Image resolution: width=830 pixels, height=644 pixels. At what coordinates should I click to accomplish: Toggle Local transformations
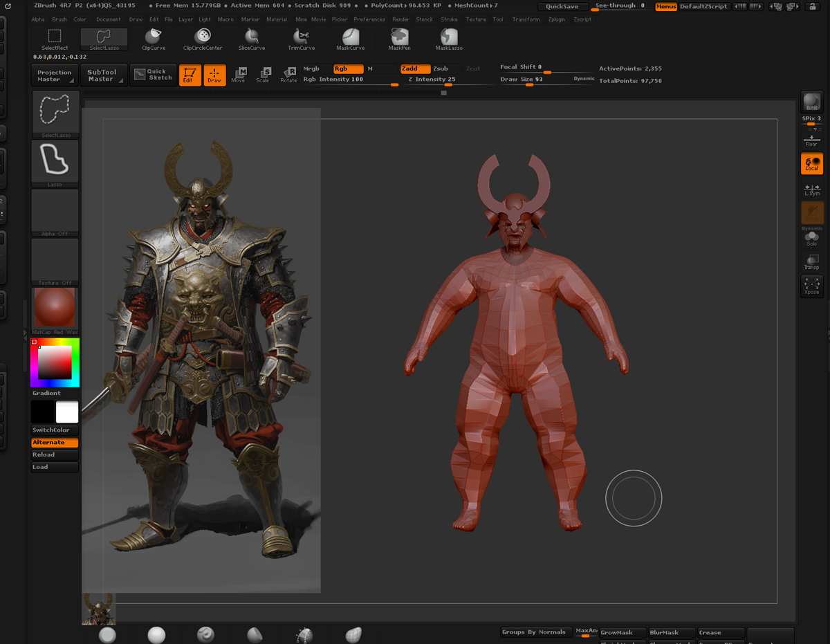pyautogui.click(x=812, y=164)
